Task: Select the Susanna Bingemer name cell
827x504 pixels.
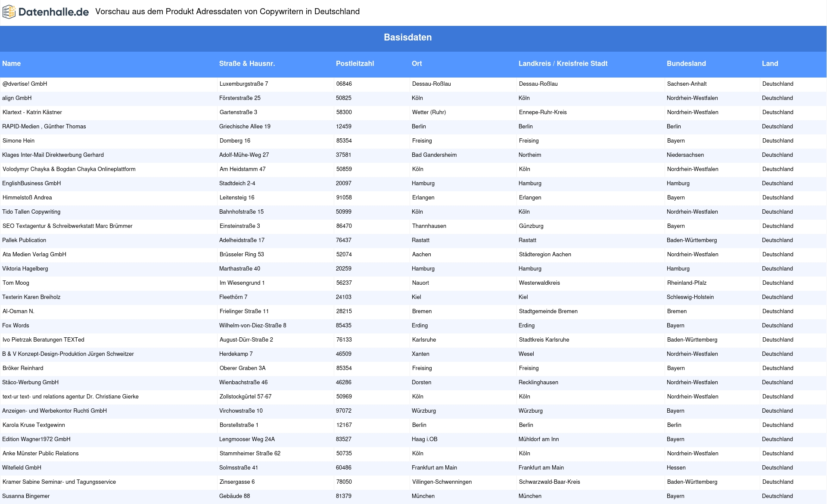Action: coord(26,496)
